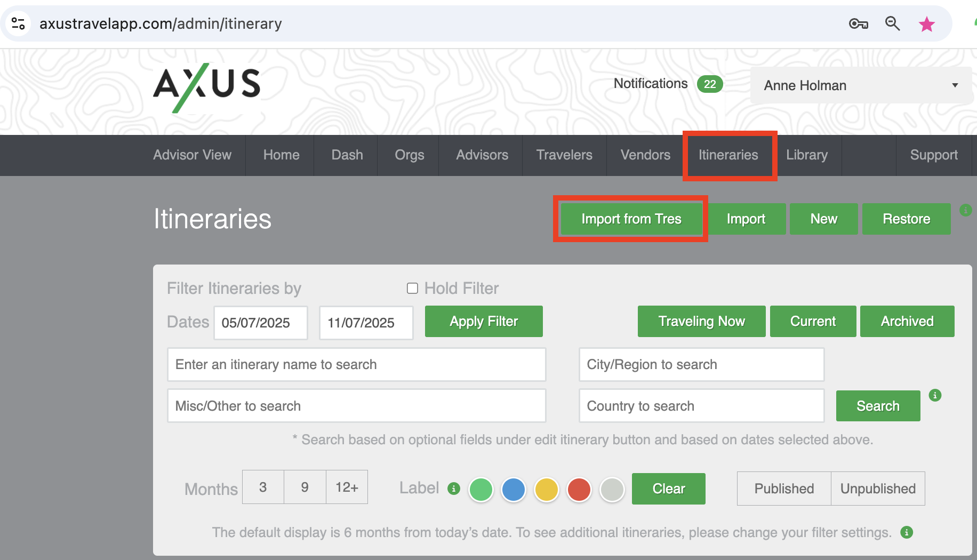Enable the Hold Filter checkbox
977x560 pixels.
point(412,289)
